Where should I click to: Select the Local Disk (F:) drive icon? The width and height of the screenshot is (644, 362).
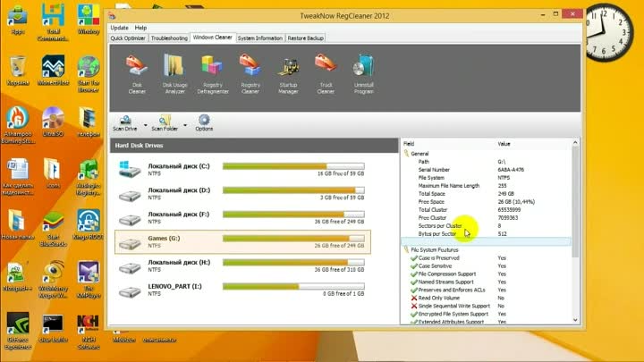click(130, 219)
